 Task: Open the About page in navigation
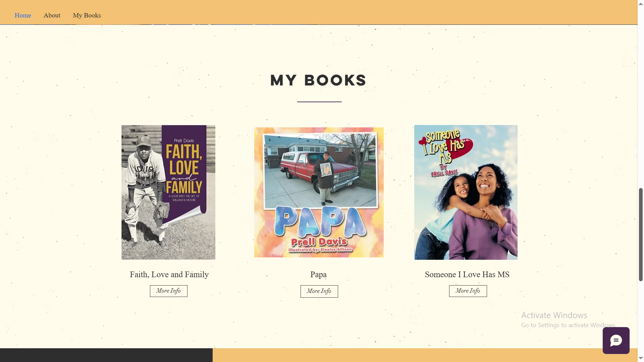pyautogui.click(x=52, y=15)
